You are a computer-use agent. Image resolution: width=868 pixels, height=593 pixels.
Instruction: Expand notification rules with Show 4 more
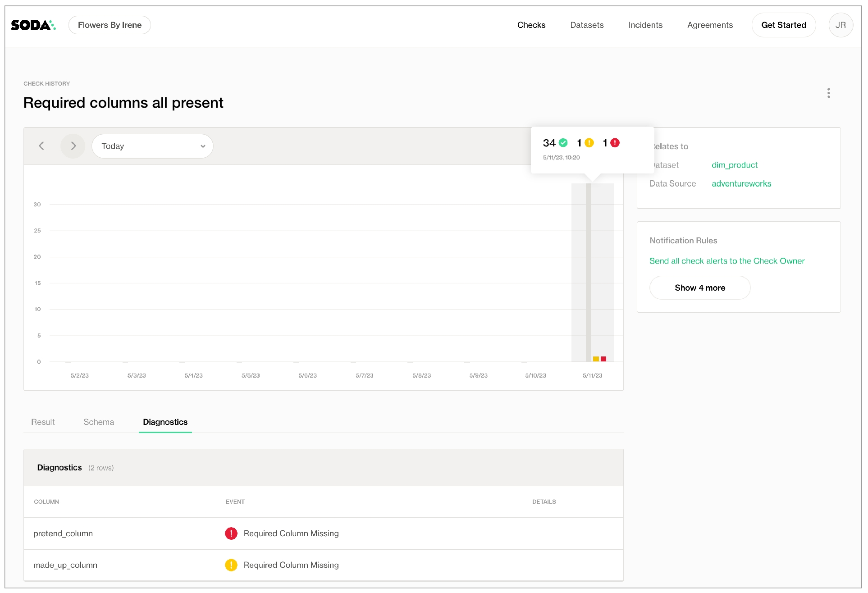tap(699, 288)
